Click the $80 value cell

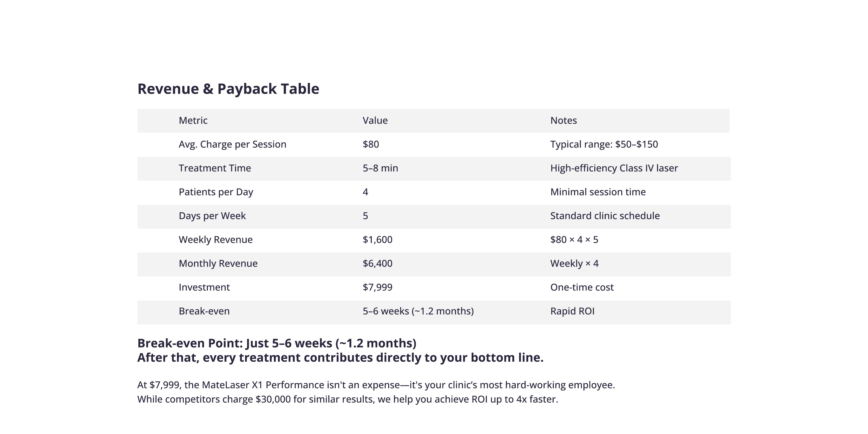coord(371,144)
